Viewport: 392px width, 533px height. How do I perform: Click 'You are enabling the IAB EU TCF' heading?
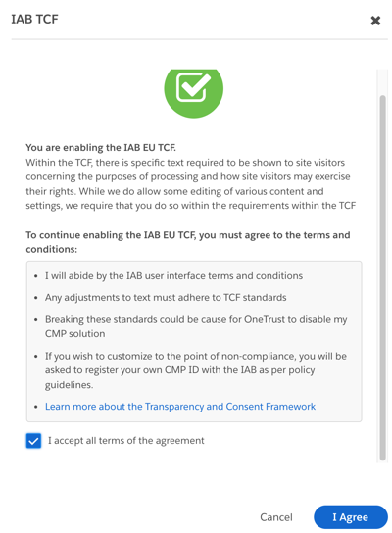coord(101,148)
